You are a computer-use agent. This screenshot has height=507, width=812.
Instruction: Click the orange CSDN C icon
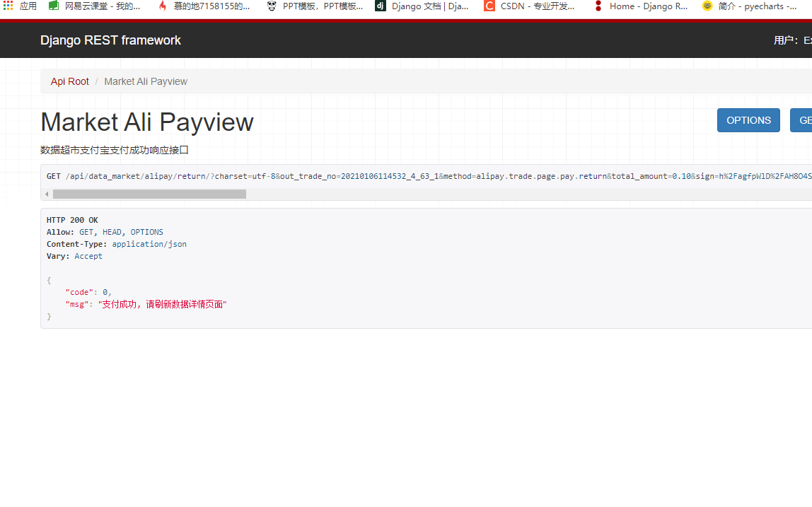[489, 6]
